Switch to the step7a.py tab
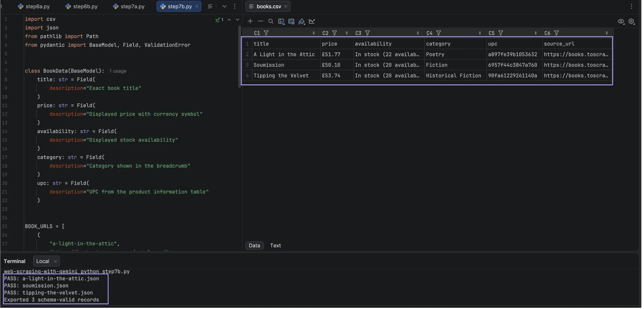Viewport: 644px width, 309px height. tap(129, 6)
